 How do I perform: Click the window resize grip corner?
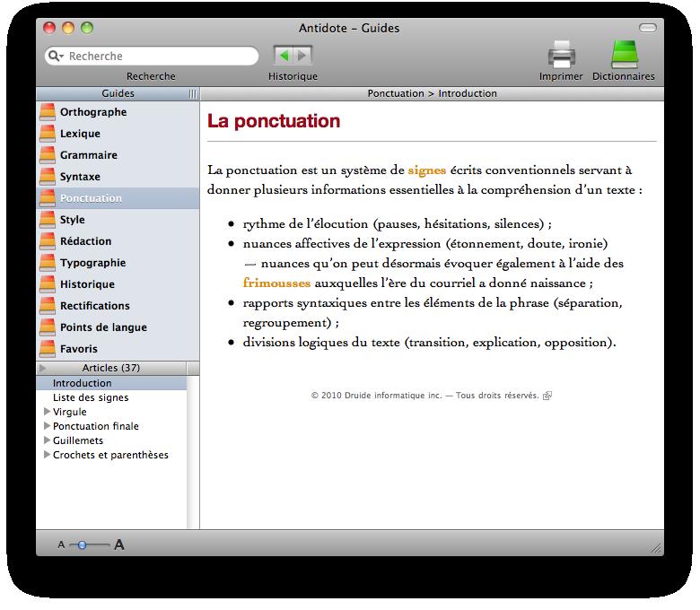656,548
